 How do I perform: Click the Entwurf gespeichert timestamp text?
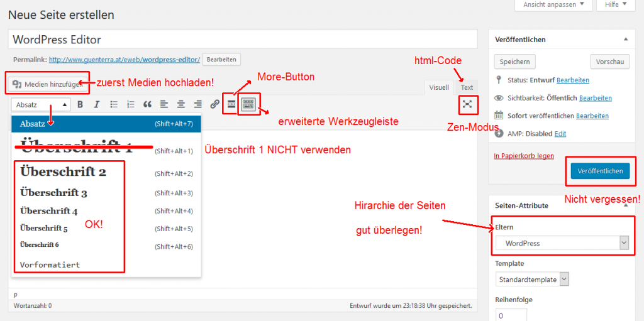411,306
